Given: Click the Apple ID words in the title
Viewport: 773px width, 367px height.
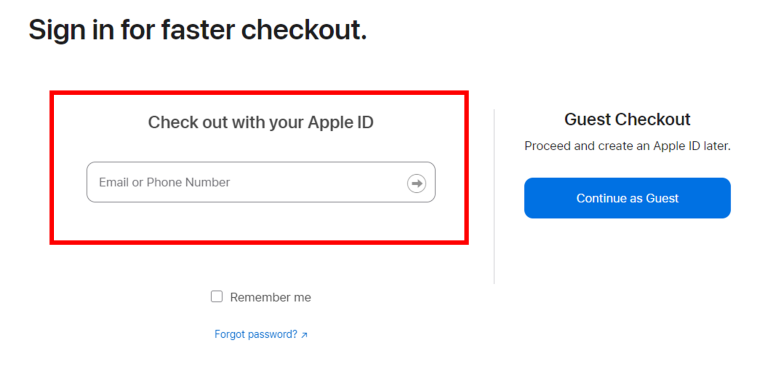Looking at the screenshot, I should coord(341,122).
